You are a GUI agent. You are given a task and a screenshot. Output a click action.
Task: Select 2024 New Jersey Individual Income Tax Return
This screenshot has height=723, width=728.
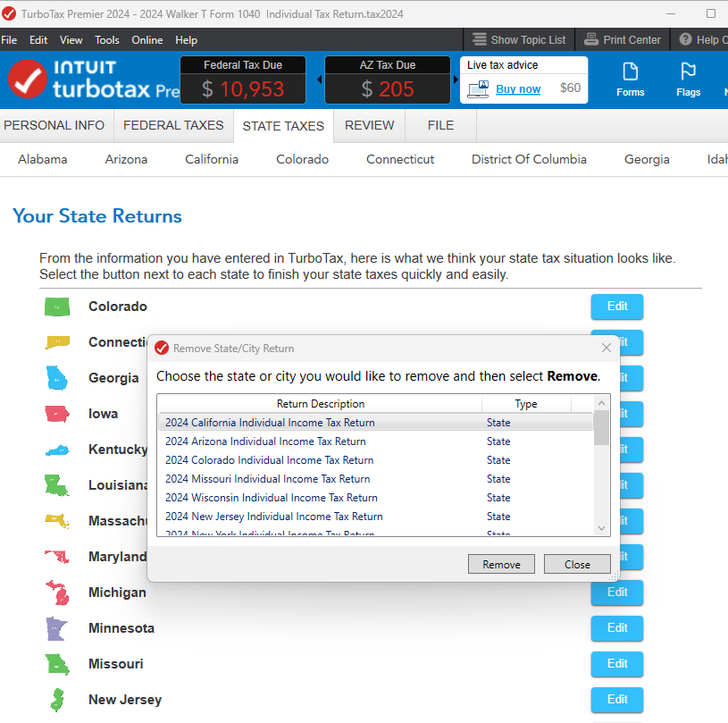375,517
